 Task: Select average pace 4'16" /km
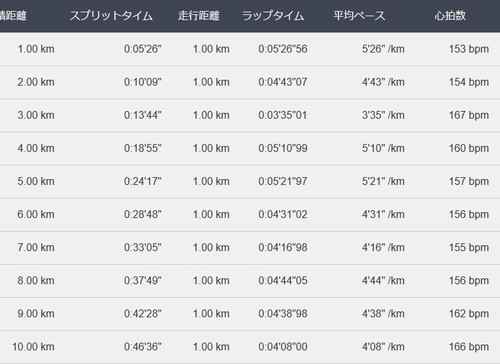[x=383, y=247]
